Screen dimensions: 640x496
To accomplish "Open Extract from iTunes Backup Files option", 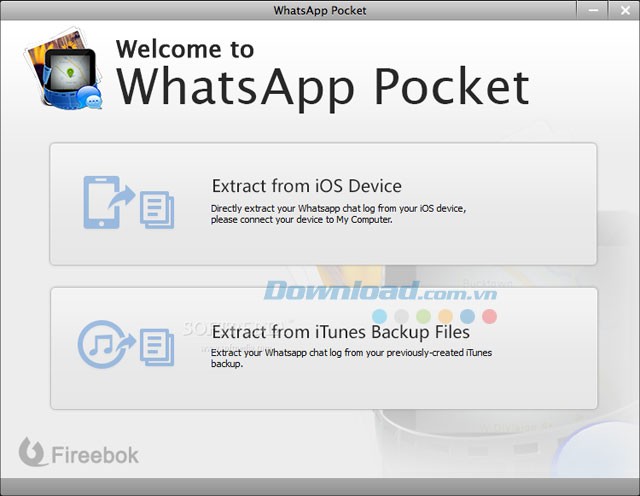I will point(324,348).
